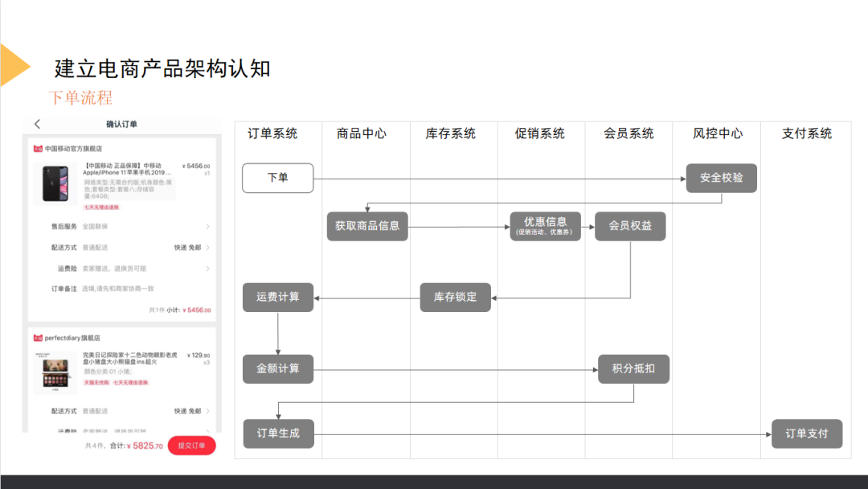Click the 订单系统 column header
Viewport: 868px width, 489px height.
pos(272,134)
